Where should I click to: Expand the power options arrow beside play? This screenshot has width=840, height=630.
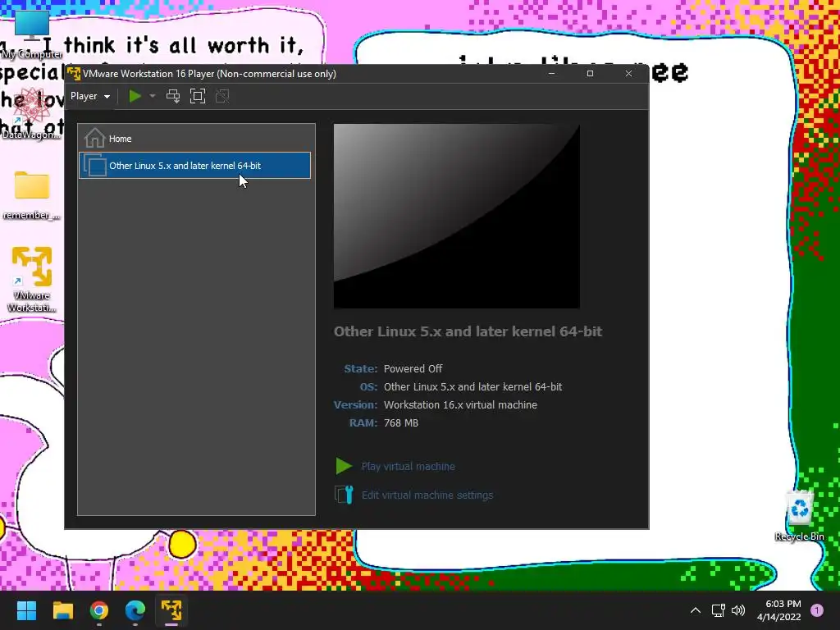152,97
